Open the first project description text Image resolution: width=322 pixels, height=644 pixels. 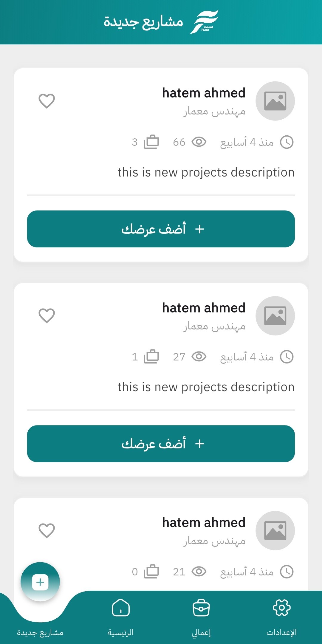pyautogui.click(x=206, y=172)
